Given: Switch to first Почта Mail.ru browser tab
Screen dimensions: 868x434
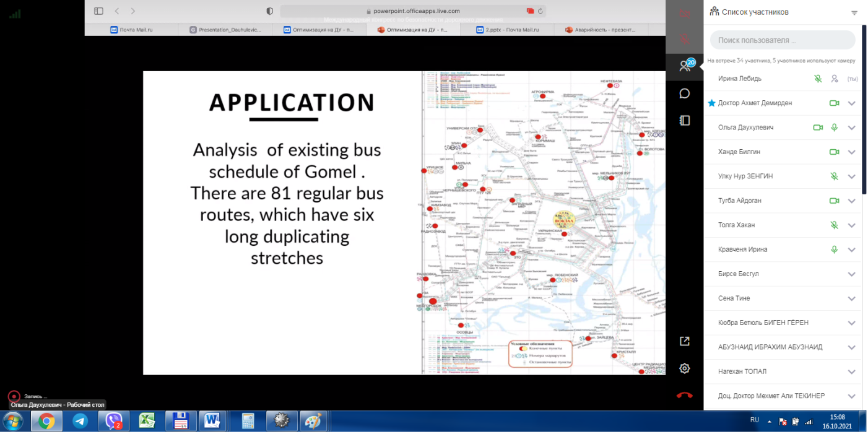Looking at the screenshot, I should 131,29.
